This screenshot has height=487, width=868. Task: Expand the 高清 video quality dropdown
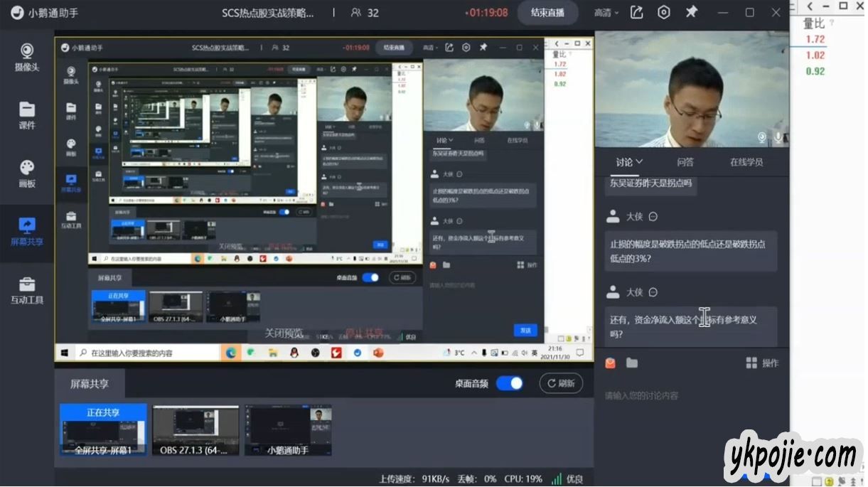click(x=606, y=13)
